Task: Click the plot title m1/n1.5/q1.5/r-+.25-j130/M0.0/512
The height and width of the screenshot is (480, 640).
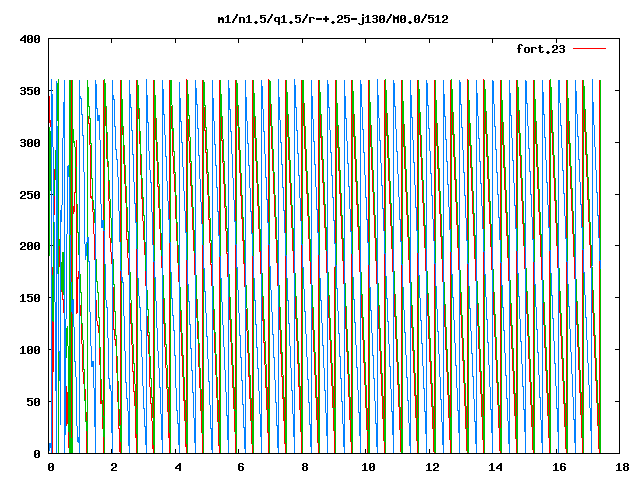Action: click(x=333, y=19)
